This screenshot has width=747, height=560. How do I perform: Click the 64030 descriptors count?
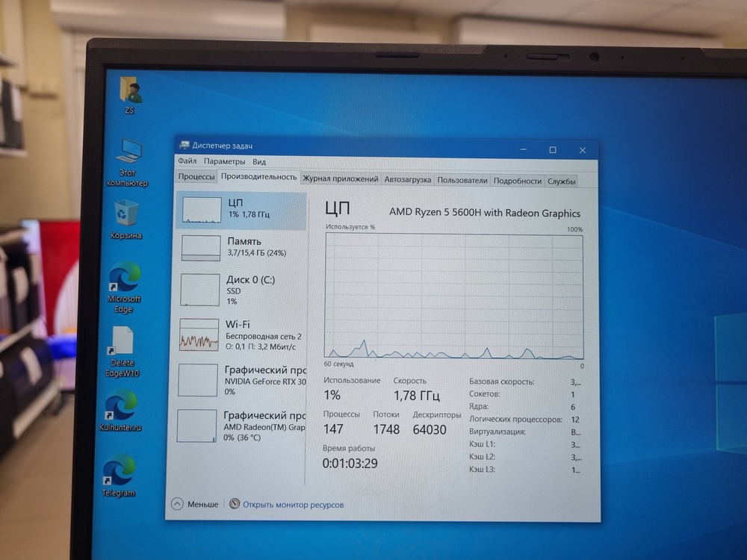430,429
